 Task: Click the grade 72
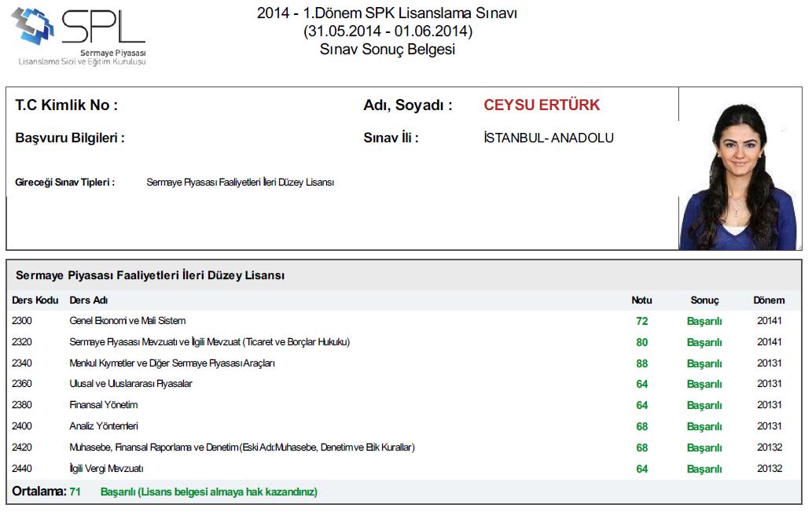[x=642, y=322]
